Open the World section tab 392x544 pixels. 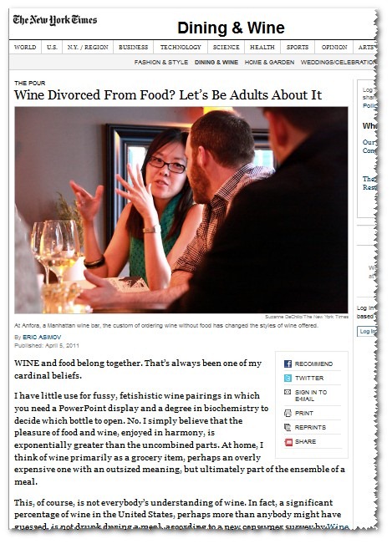25,47
